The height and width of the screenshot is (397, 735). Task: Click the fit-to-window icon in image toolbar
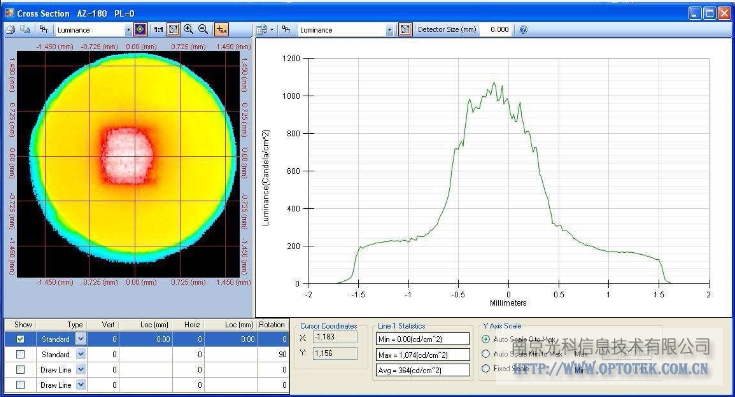pos(173,30)
